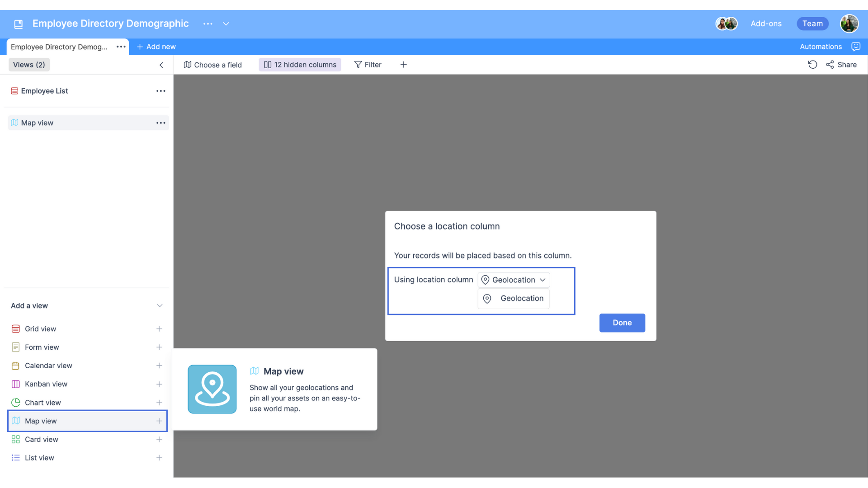Open the comments feedback icon

[855, 47]
